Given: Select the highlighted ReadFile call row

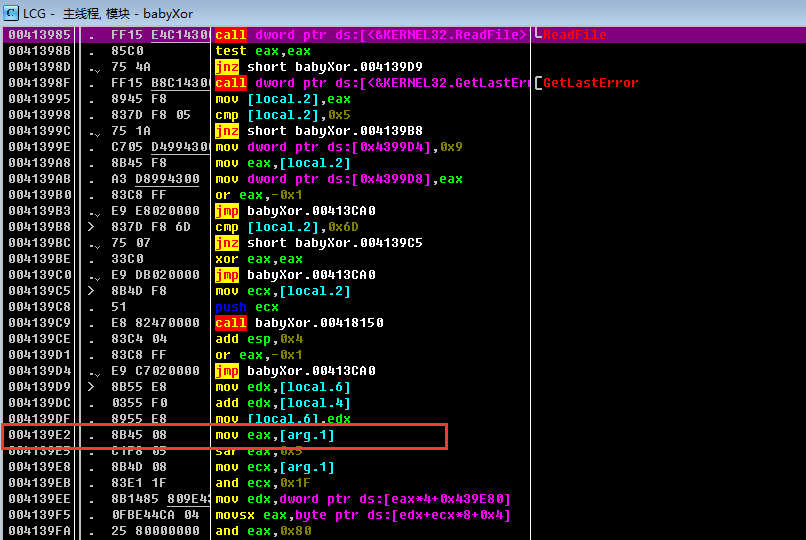Looking at the screenshot, I should pyautogui.click(x=403, y=35).
